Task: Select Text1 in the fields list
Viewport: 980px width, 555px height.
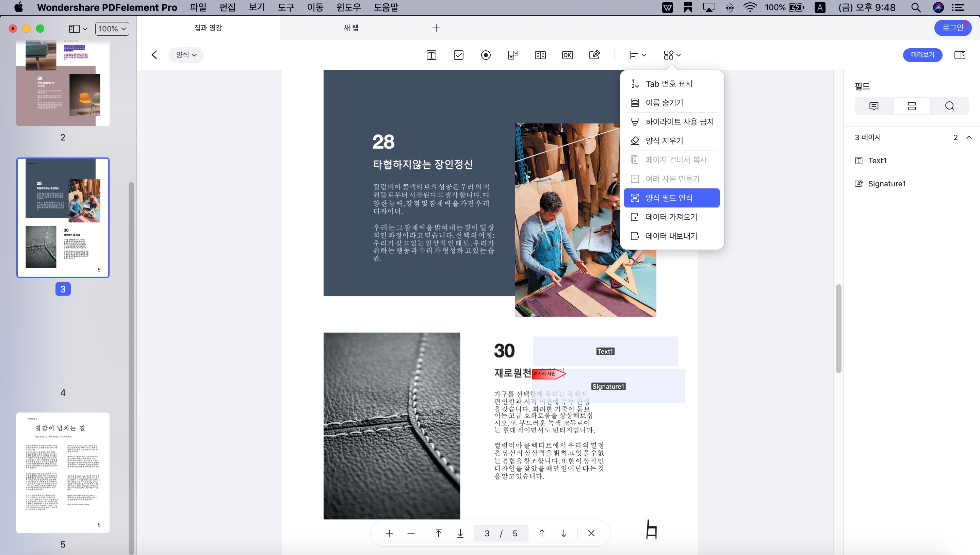Action: [x=911, y=161]
